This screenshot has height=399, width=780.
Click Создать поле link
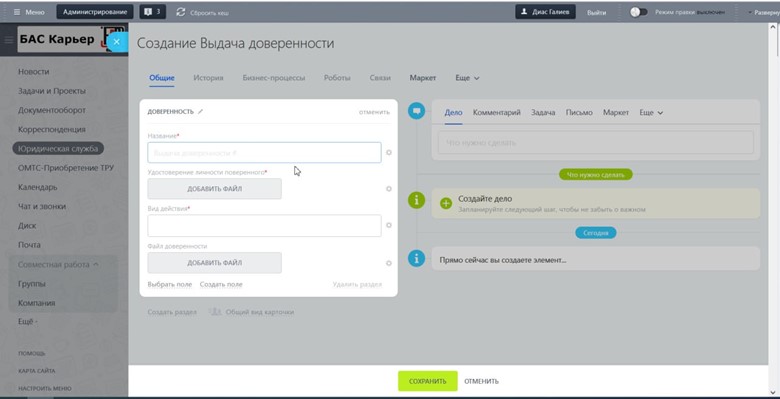[x=221, y=285]
